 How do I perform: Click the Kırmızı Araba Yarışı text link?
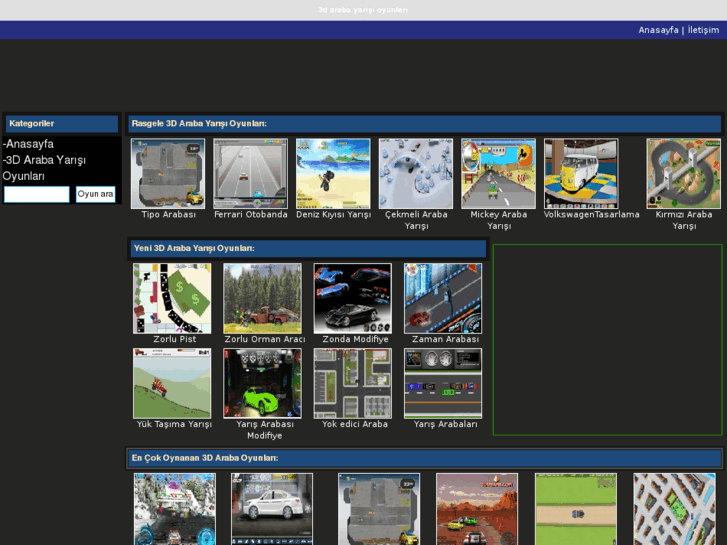tap(684, 220)
